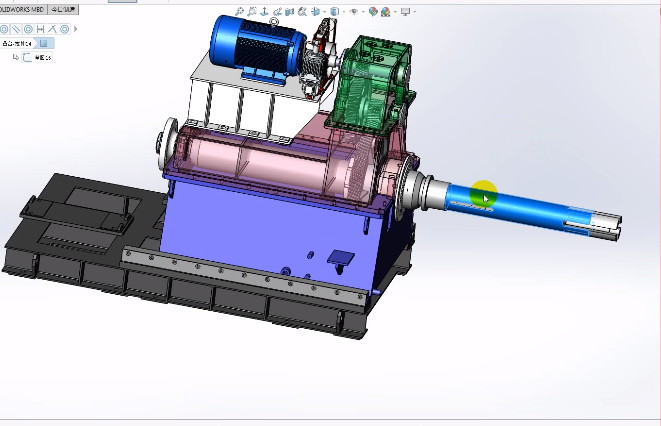Click the Display Style cylinder icon
Screen dimensions: 661x426
[x=334, y=12]
